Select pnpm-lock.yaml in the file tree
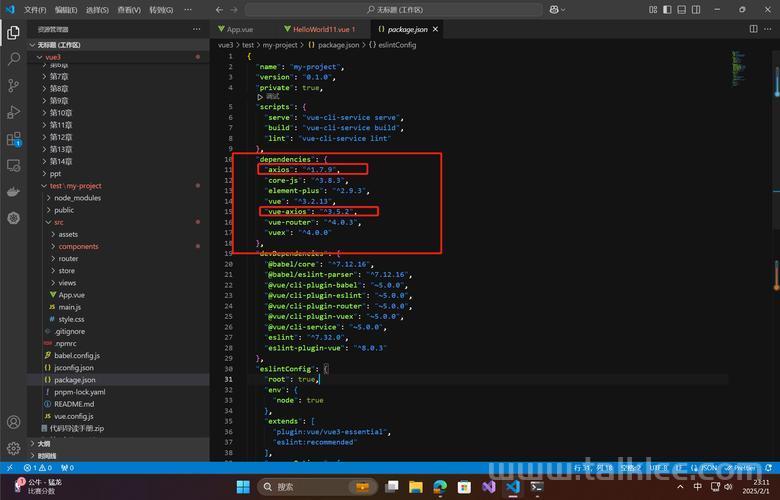This screenshot has height=500, width=780. pyautogui.click(x=80, y=392)
